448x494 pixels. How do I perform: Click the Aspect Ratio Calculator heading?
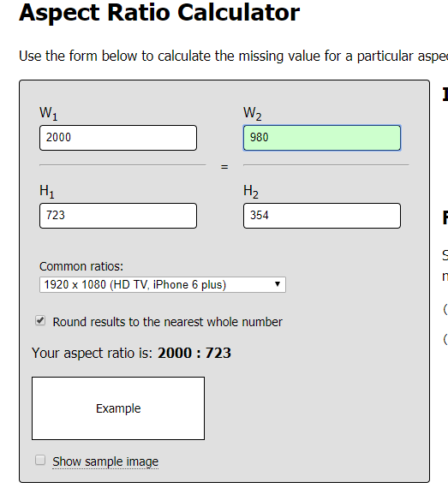pos(159,13)
